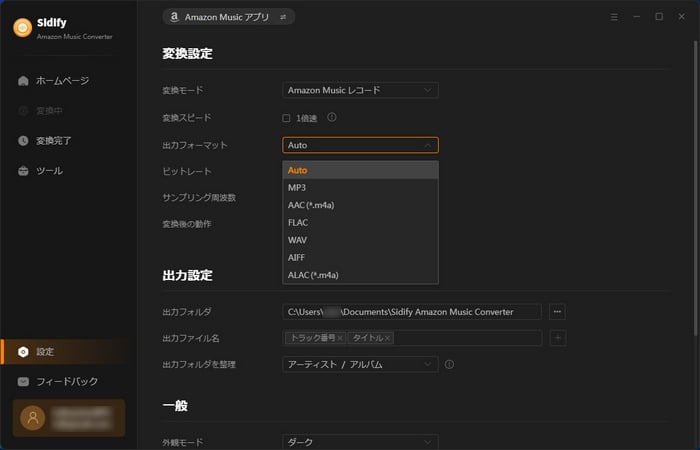Image resolution: width=700 pixels, height=450 pixels.
Task: Open the 変換モード dropdown
Action: point(360,90)
